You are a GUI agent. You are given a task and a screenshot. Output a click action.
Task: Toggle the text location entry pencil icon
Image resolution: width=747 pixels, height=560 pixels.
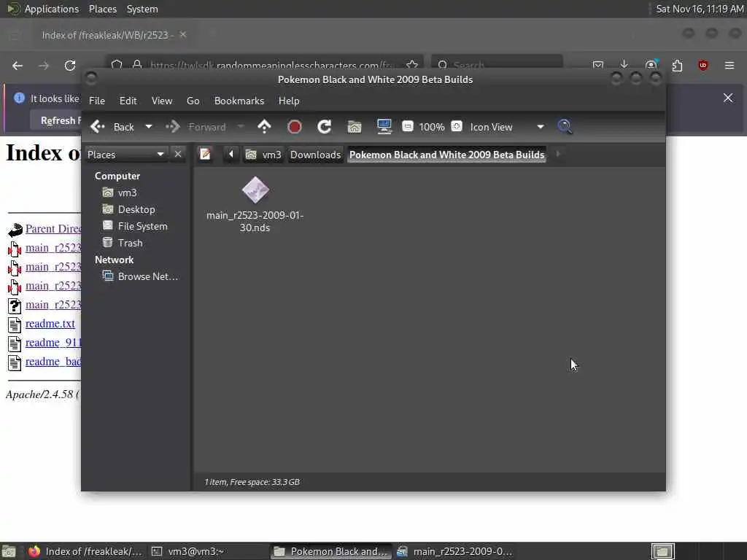click(205, 155)
